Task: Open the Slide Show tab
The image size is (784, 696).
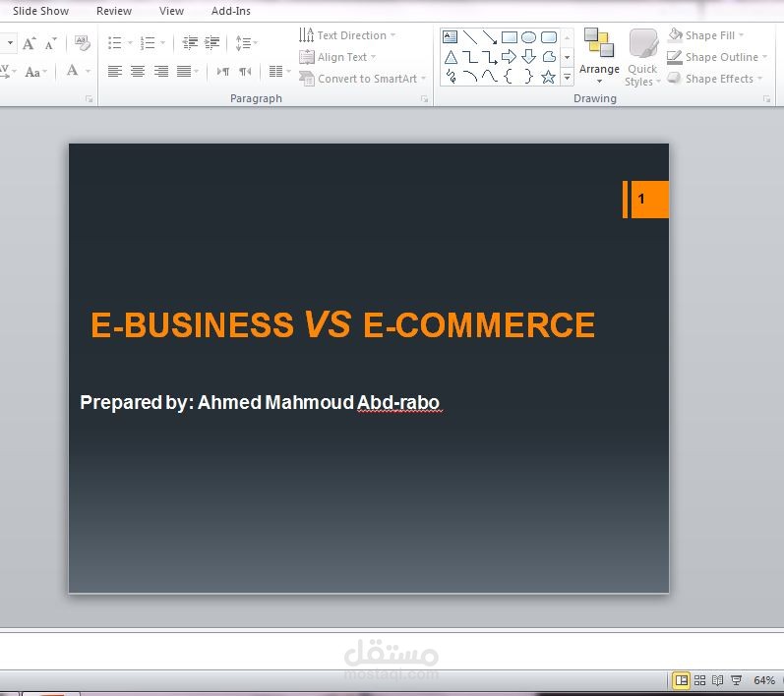Action: tap(40, 11)
